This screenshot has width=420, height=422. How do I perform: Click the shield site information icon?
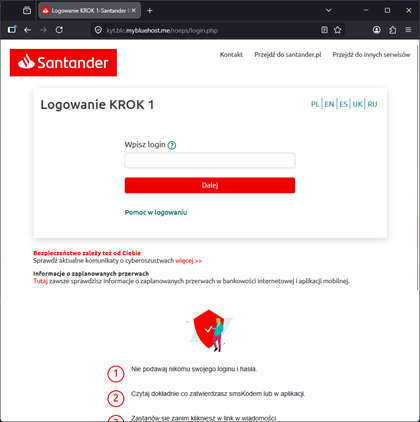click(x=98, y=30)
